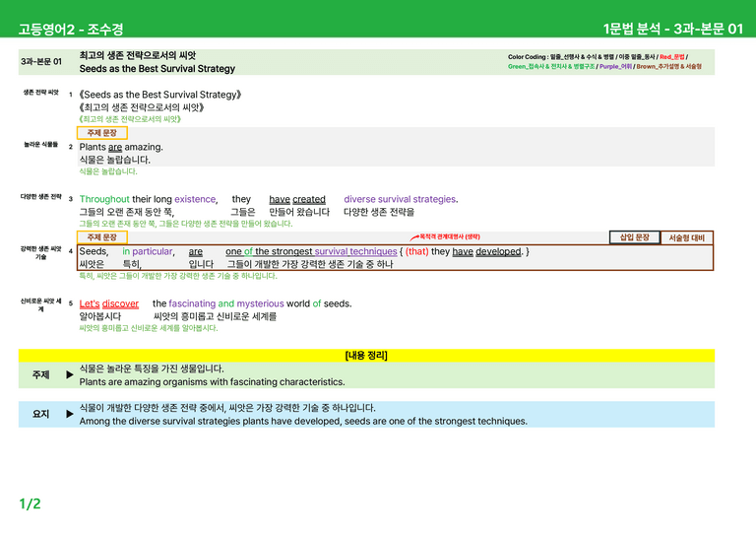Click the 서술형 대비 box
The image size is (756, 535).
coord(686,237)
